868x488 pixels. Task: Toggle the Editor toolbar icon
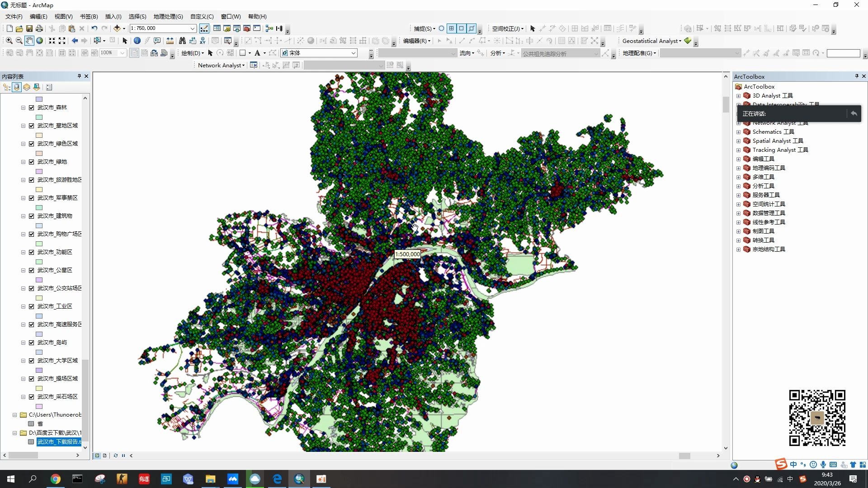click(x=204, y=28)
